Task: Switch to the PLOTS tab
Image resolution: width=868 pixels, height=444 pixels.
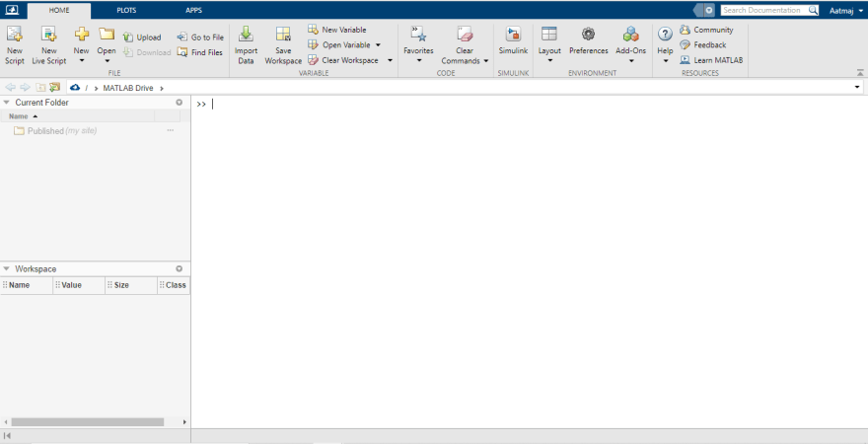Action: coord(126,11)
